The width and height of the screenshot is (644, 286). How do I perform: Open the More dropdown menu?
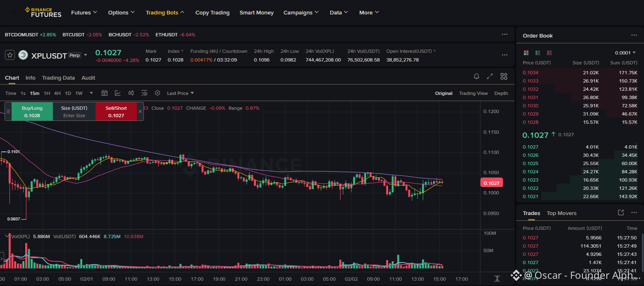(x=369, y=12)
